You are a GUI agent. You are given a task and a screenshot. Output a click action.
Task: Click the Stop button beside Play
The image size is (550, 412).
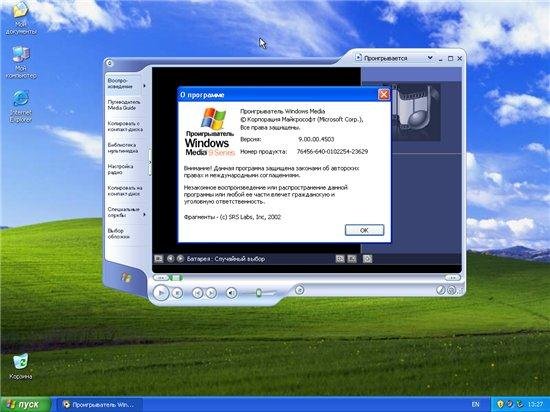click(177, 293)
